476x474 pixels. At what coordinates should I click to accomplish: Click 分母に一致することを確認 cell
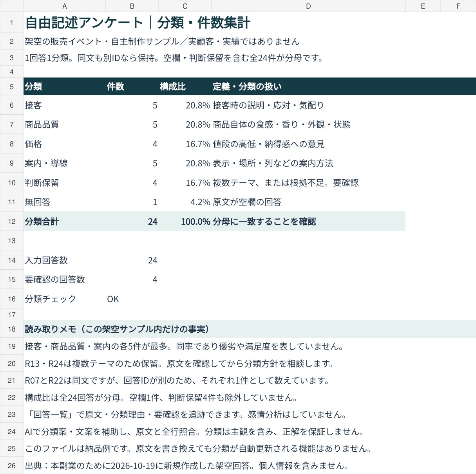click(308, 222)
